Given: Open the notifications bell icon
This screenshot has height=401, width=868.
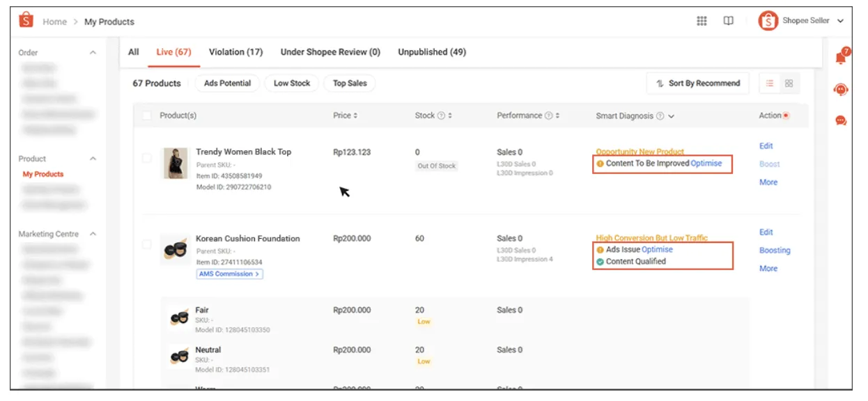Looking at the screenshot, I should click(841, 58).
